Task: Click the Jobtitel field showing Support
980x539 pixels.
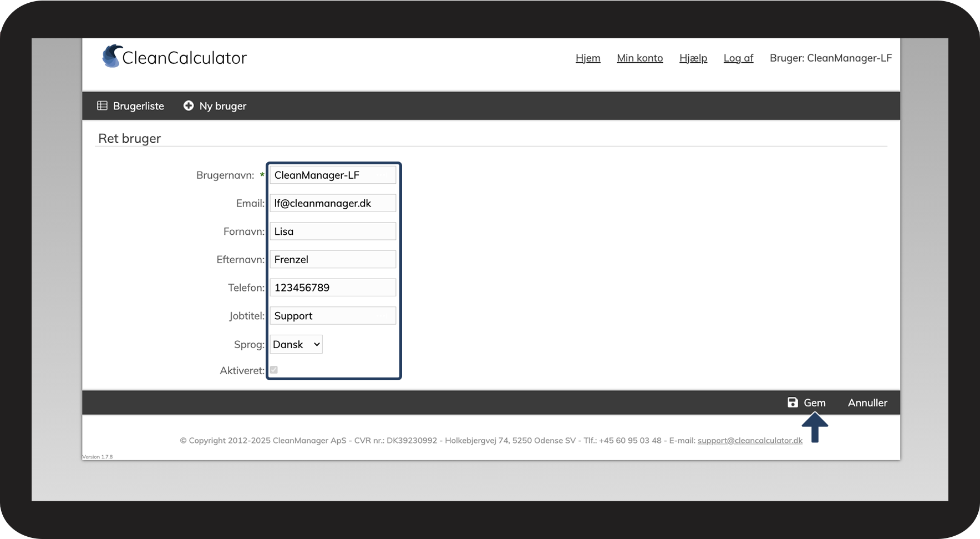Action: (x=333, y=316)
